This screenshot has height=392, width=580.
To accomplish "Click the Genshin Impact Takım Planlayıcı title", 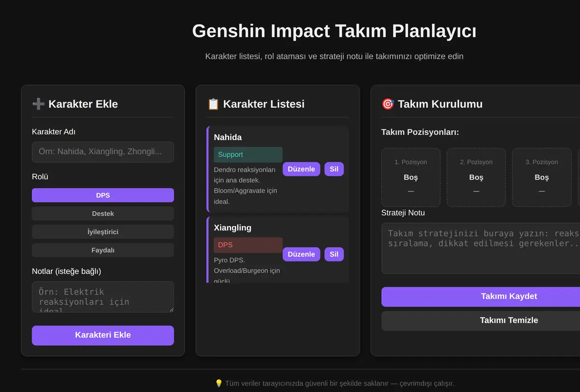I will 334,31.
